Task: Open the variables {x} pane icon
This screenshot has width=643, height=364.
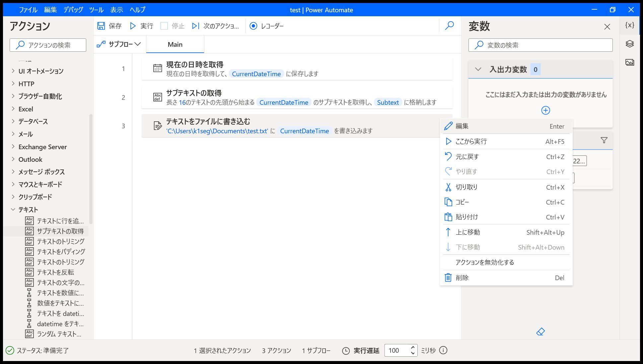Action: [630, 25]
